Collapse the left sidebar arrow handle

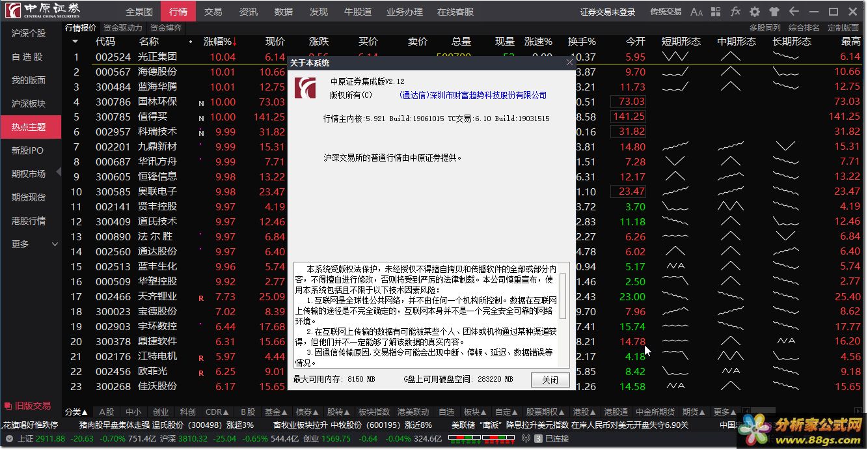[x=58, y=173]
